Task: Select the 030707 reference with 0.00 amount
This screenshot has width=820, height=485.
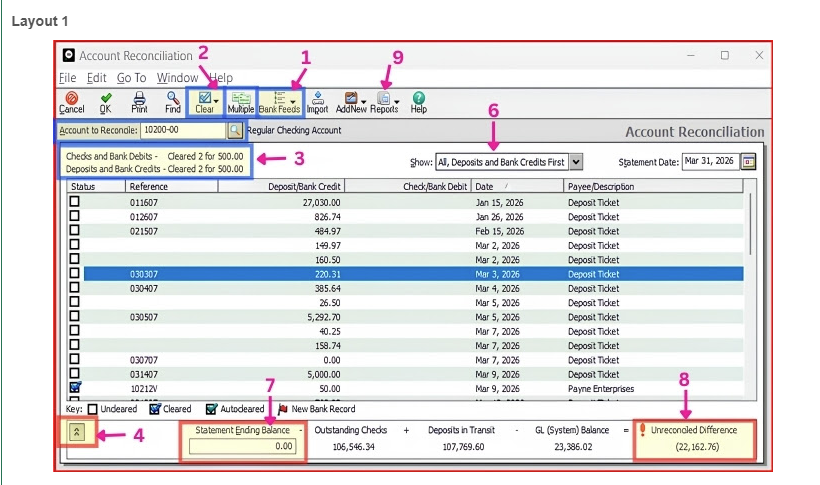Action: click(405, 360)
